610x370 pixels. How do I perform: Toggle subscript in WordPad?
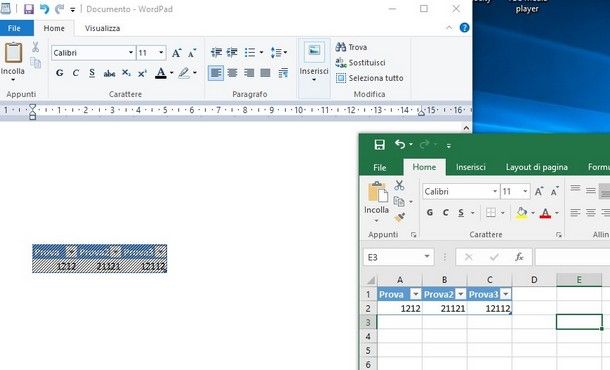(x=126, y=73)
